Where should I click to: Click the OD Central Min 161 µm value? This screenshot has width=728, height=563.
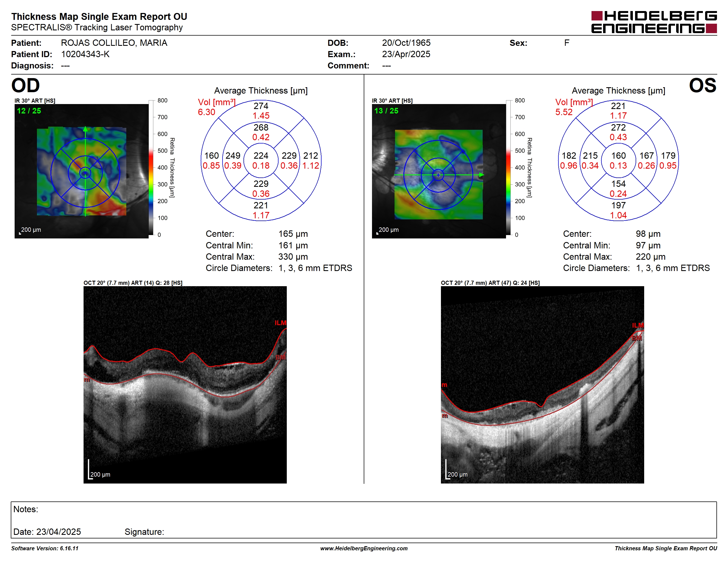coord(293,245)
